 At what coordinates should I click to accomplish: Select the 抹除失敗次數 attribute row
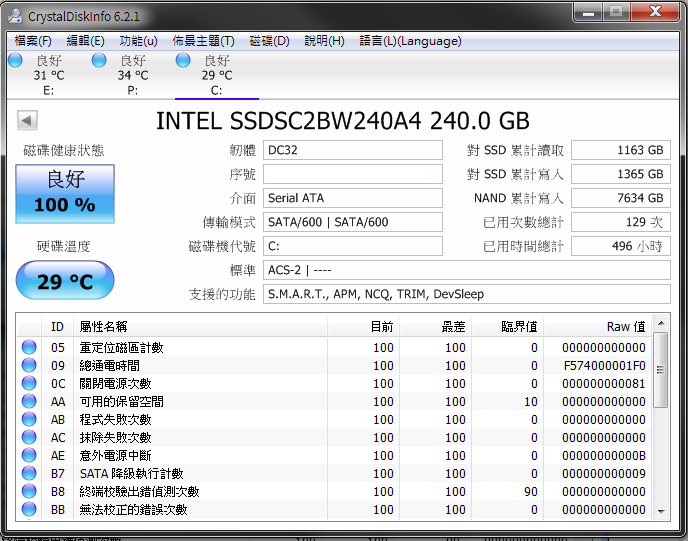[334, 437]
